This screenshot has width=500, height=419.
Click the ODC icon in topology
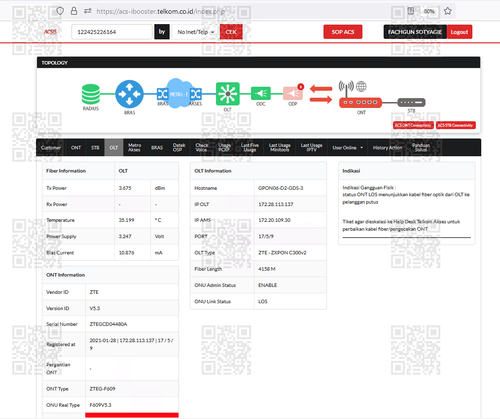(x=261, y=93)
